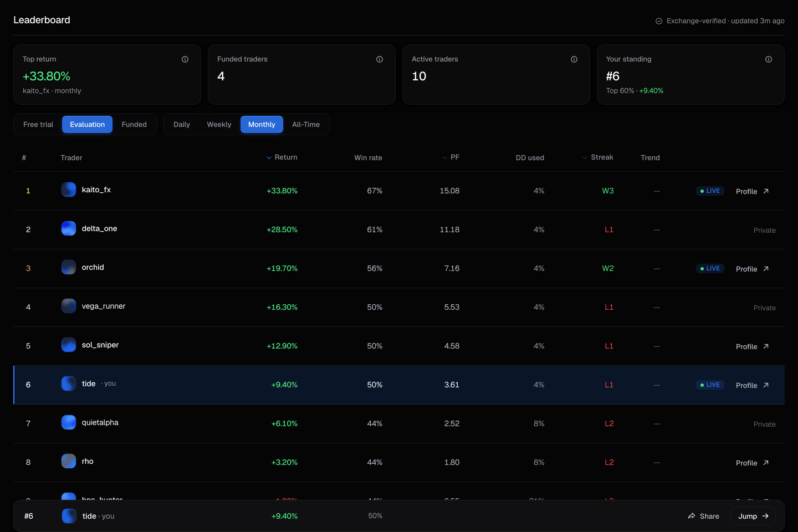Select the Free trial tab
798x532 pixels.
(x=38, y=125)
